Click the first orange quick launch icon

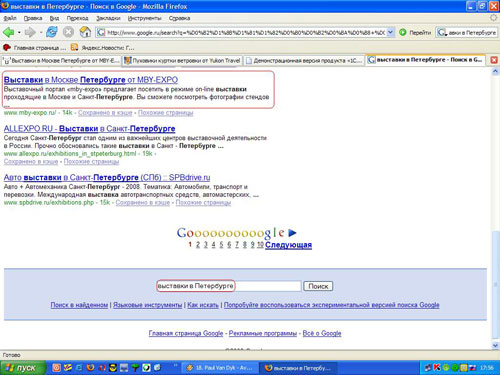(x=57, y=368)
